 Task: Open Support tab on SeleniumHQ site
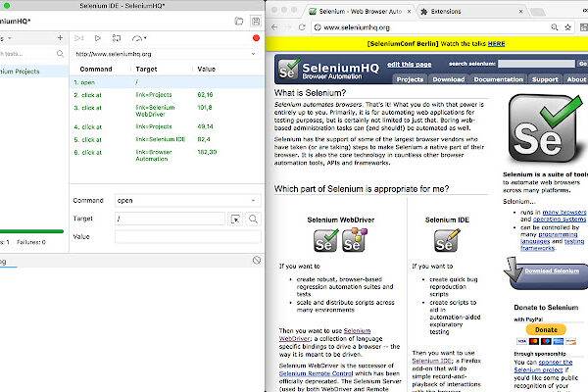tap(545, 79)
